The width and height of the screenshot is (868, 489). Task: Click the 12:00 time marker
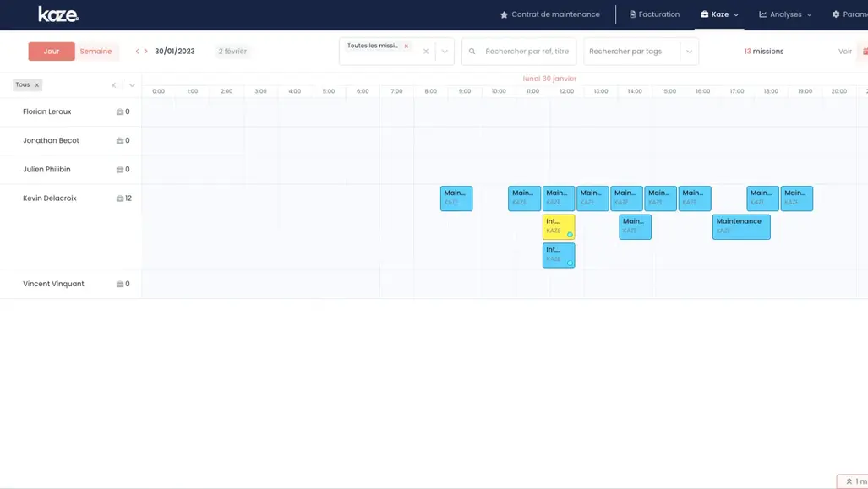coord(567,91)
